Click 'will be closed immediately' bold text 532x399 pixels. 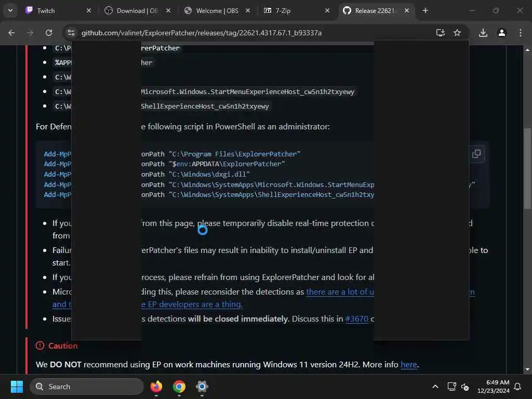238,319
